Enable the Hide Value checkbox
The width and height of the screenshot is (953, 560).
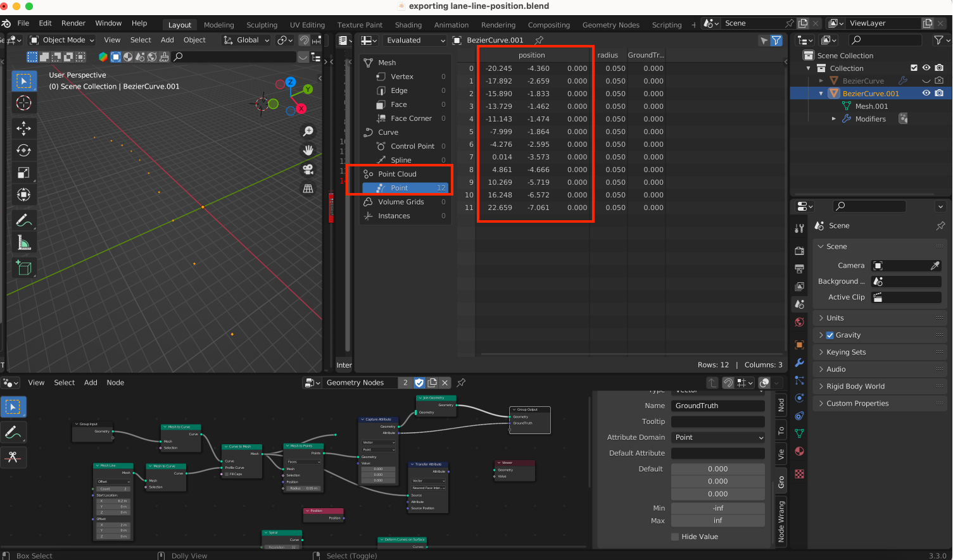click(x=675, y=537)
